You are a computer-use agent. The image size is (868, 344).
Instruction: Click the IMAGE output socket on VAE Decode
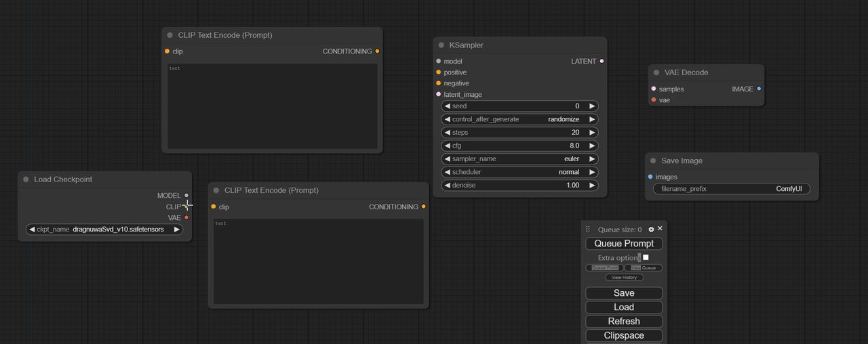(x=759, y=89)
